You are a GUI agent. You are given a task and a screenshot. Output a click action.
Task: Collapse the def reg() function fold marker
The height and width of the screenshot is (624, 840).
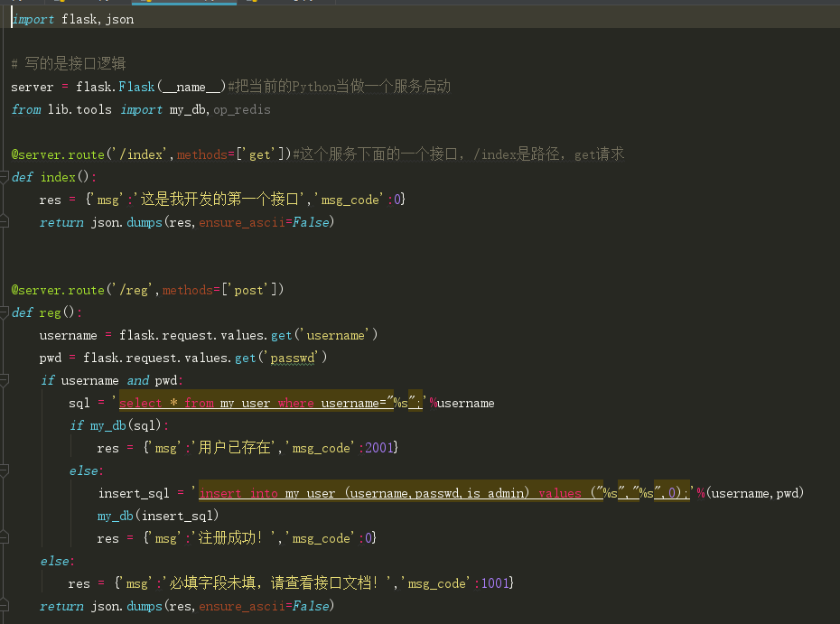[4, 312]
